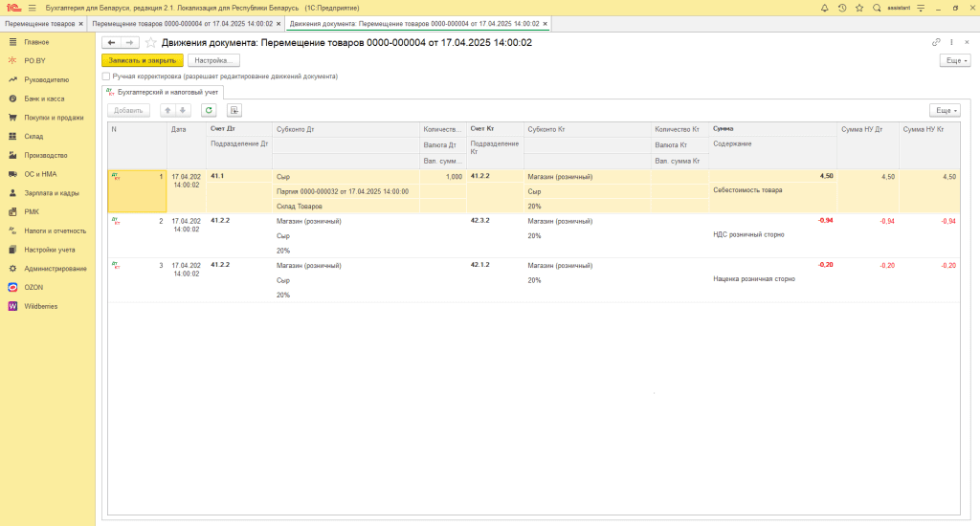Viewport: 980px width, 526px height.
Task: Go forward with the right arrow button
Action: pos(129,42)
